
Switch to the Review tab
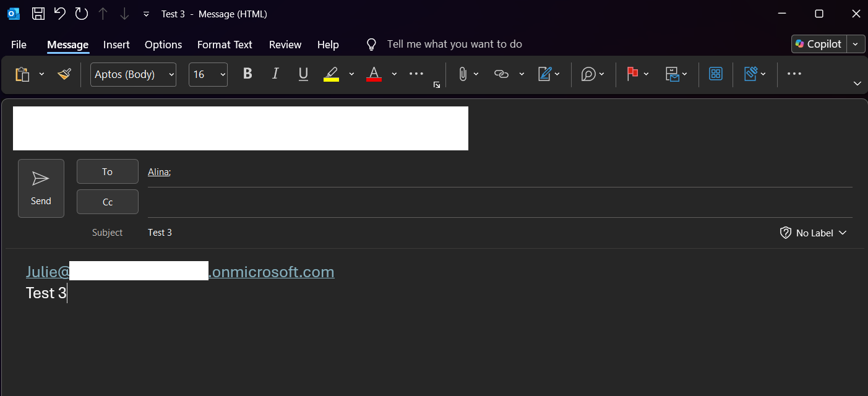point(285,45)
